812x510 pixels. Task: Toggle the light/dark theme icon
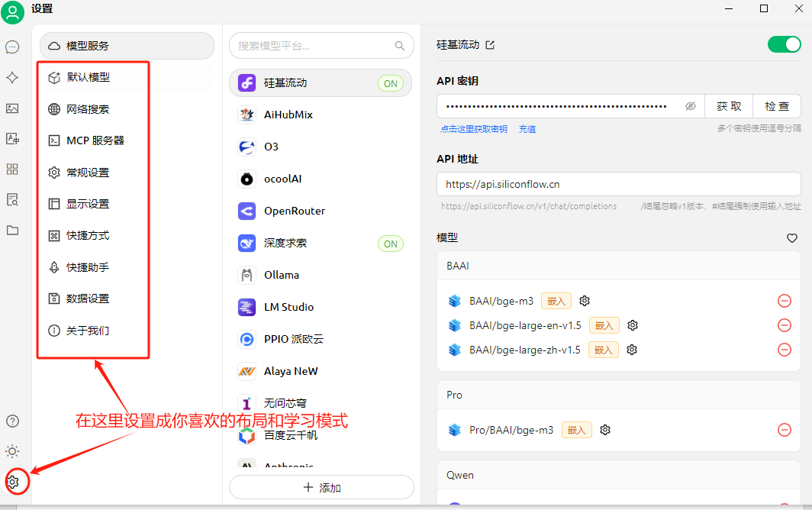pyautogui.click(x=12, y=451)
